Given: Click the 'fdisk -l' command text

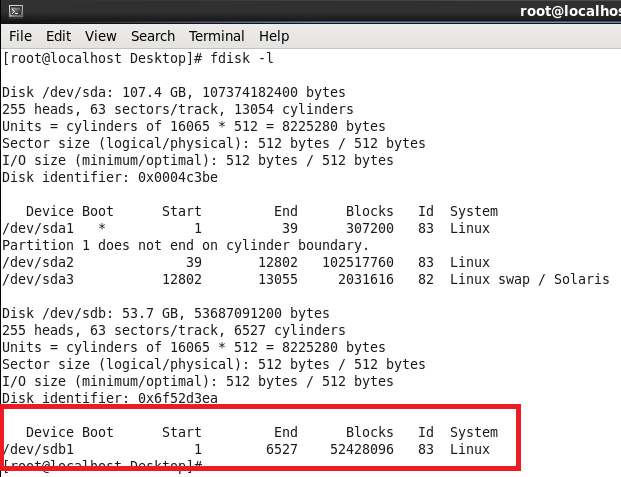Looking at the screenshot, I should point(242,58).
